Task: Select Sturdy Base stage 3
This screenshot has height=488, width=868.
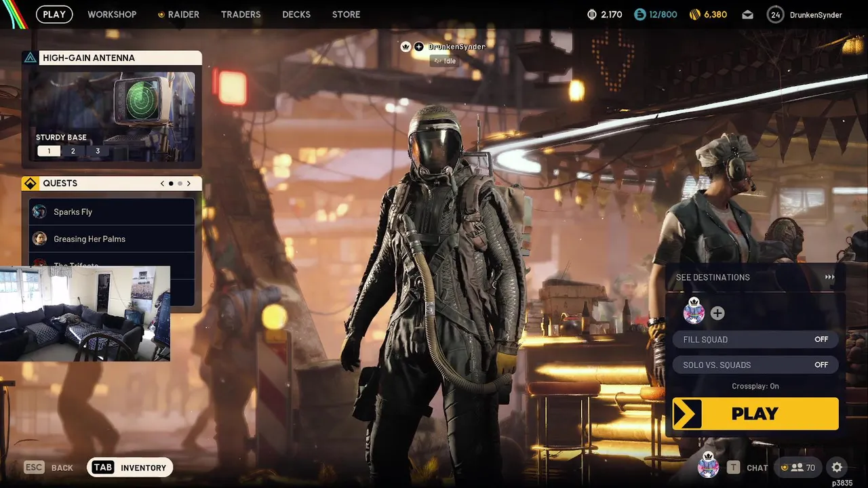Action: click(98, 151)
